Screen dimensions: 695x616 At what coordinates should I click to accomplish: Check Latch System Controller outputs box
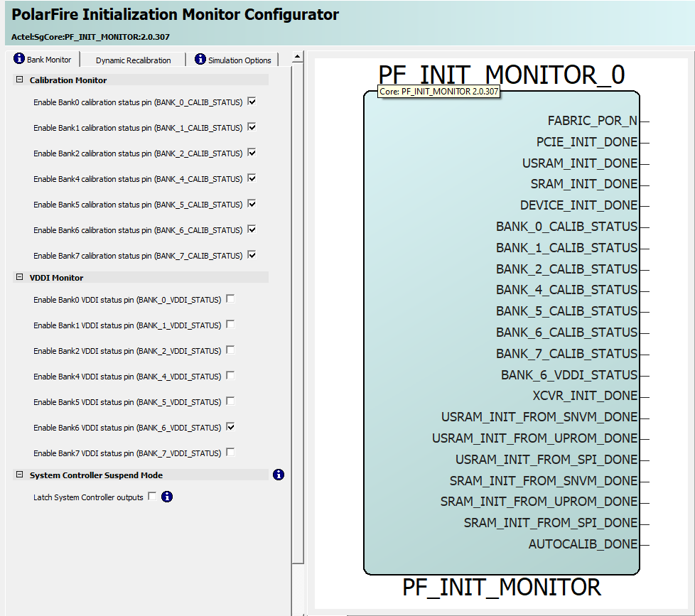152,497
